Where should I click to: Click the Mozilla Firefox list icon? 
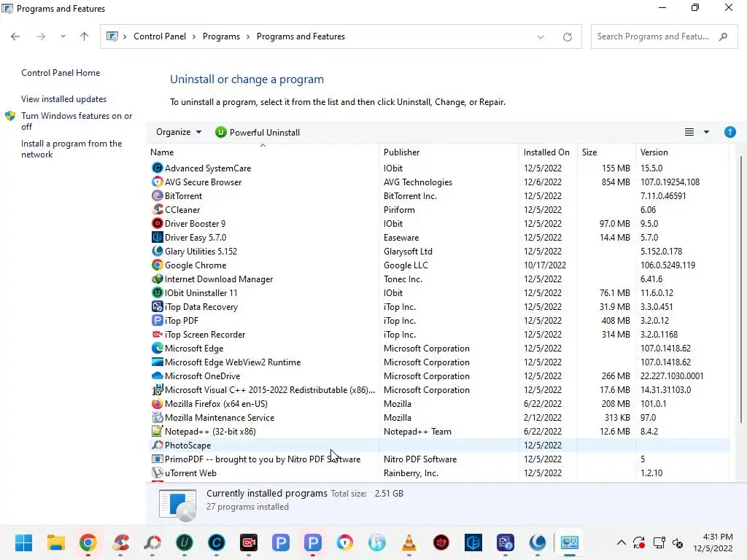[158, 403]
